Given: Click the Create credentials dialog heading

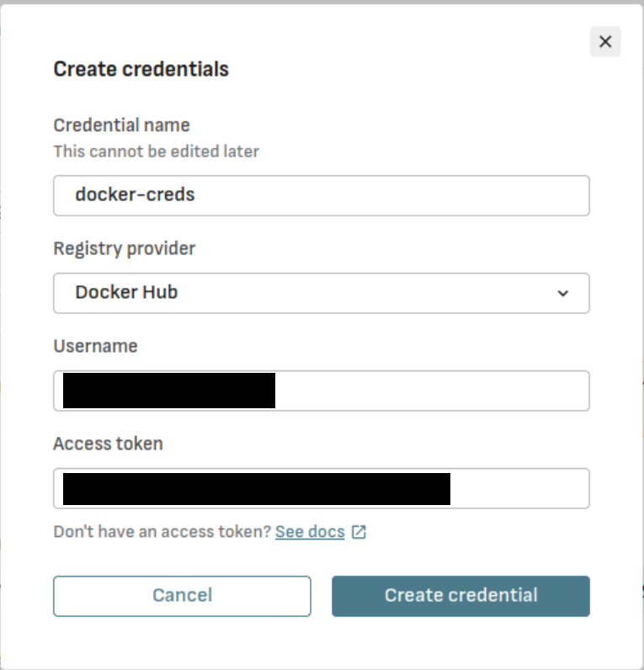Looking at the screenshot, I should coord(141,69).
